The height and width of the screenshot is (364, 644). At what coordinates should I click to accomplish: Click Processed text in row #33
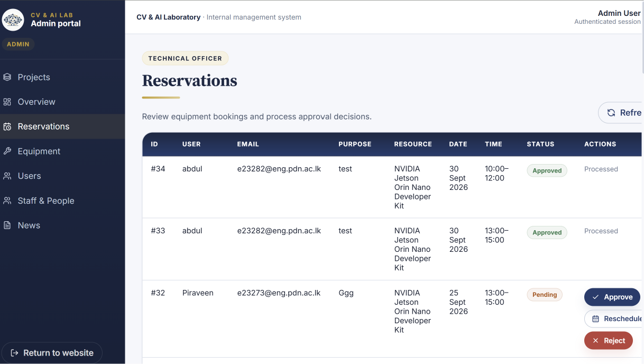(x=601, y=231)
